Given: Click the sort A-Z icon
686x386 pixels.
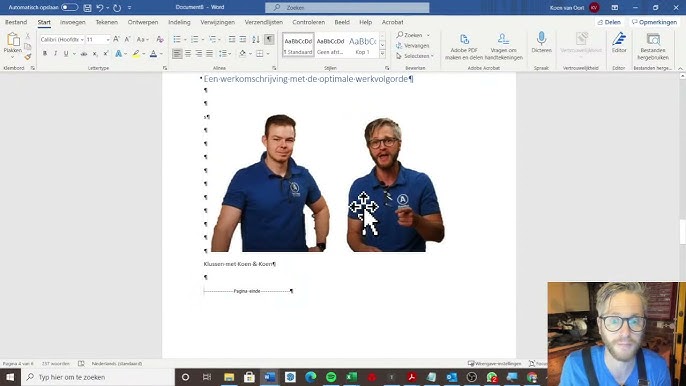Looking at the screenshot, I should pyautogui.click(x=256, y=39).
